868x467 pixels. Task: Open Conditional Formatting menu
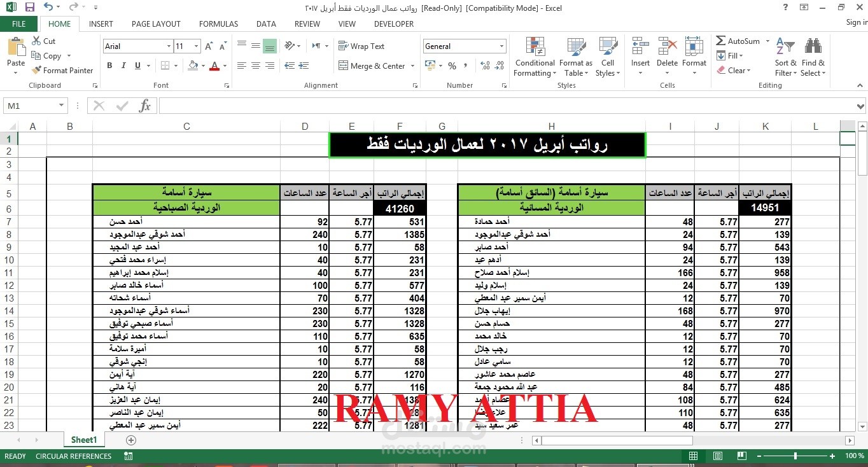tap(535, 57)
